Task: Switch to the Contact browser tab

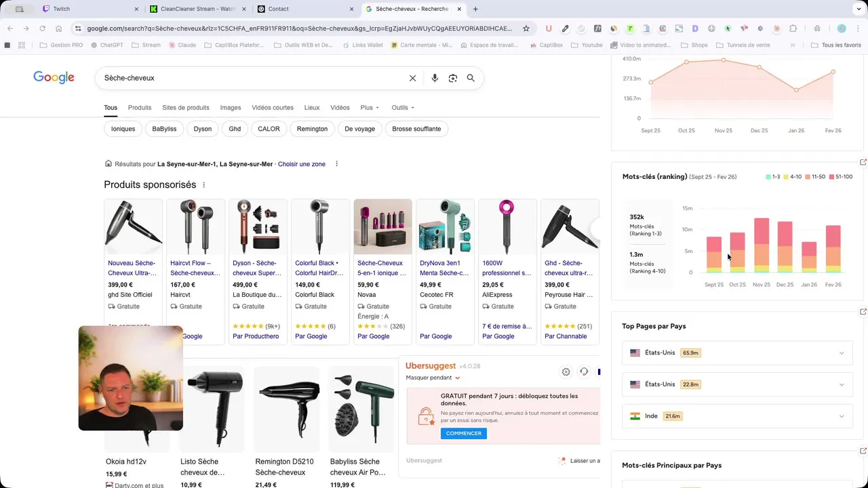Action: (305, 9)
